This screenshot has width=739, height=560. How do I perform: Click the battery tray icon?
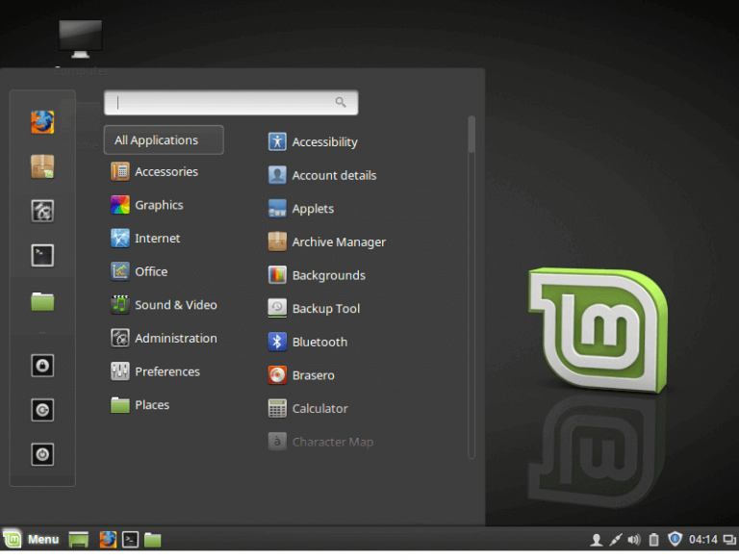tap(653, 540)
